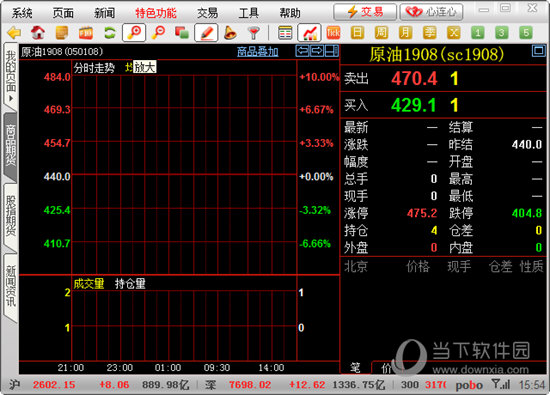The image size is (550, 395).
Task: Click the sell price 470.4
Action: tap(414, 78)
